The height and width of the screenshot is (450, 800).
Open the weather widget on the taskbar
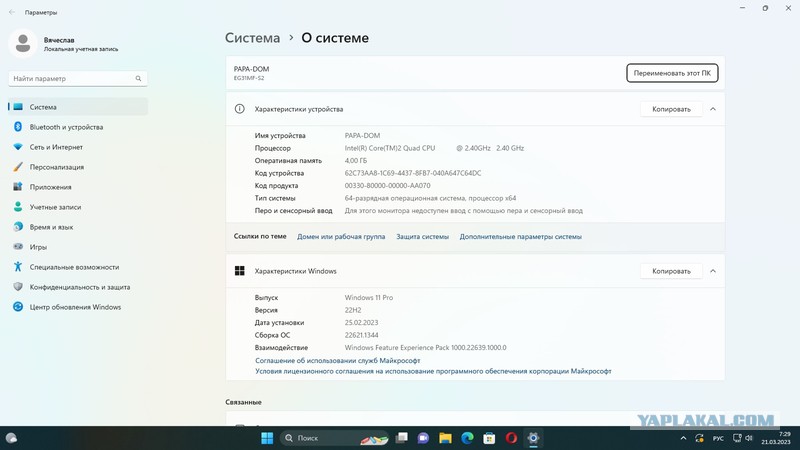(x=11, y=438)
